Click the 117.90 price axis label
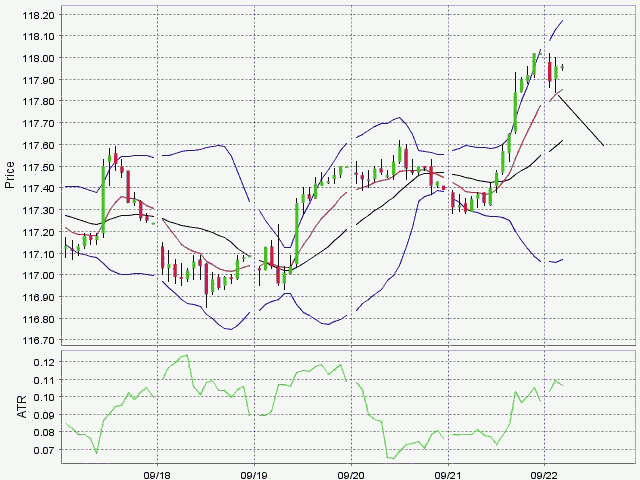 pyautogui.click(x=39, y=80)
